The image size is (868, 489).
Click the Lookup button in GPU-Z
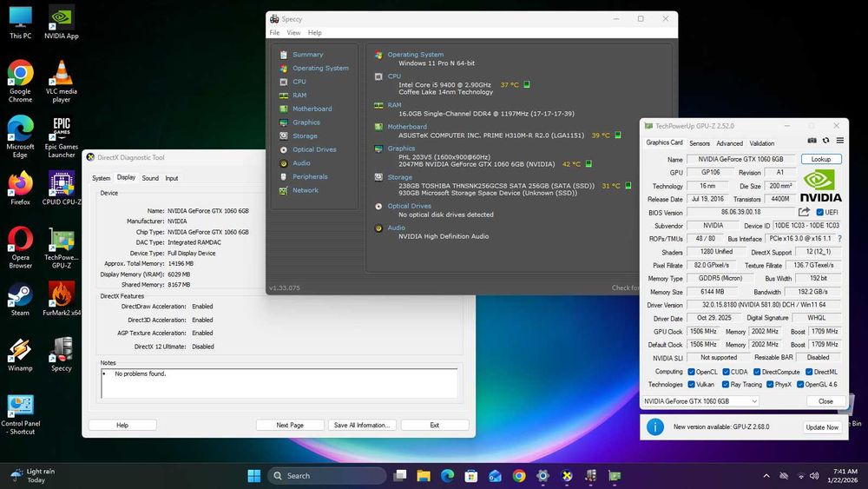821,159
